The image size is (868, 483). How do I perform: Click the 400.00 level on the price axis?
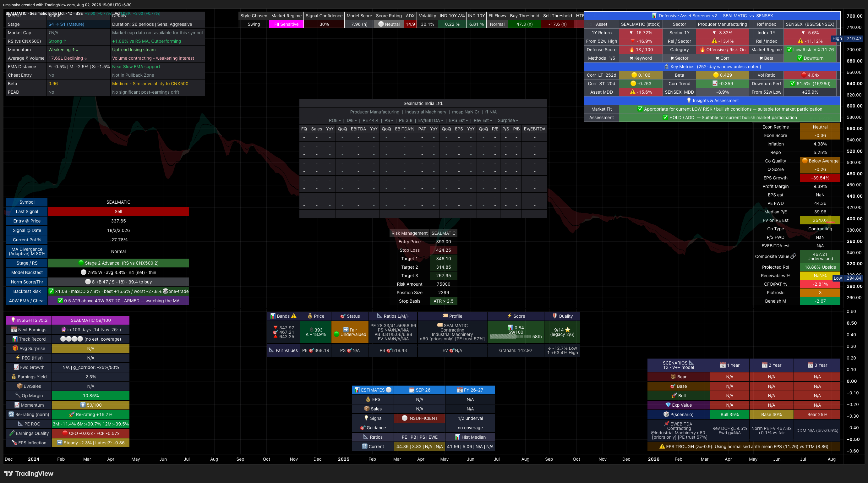(x=854, y=219)
